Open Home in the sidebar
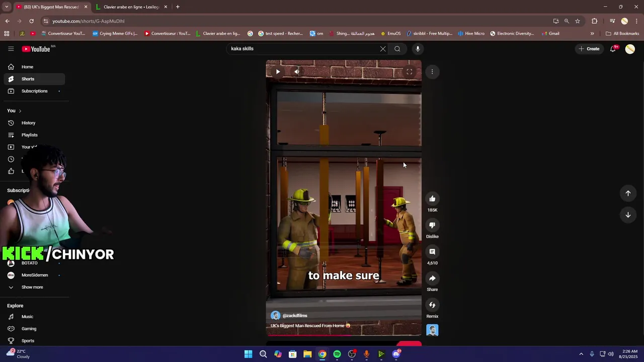644x362 pixels. (34, 67)
